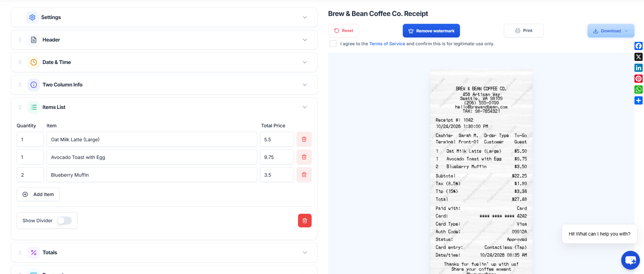Check the Terms of Service agreement box
This screenshot has height=274, width=644.
(333, 44)
